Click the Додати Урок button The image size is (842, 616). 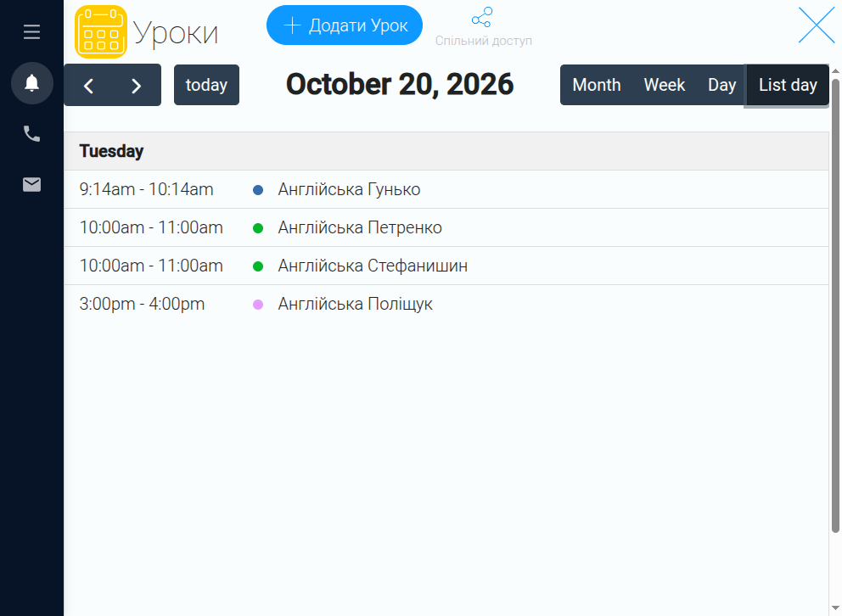pyautogui.click(x=345, y=25)
